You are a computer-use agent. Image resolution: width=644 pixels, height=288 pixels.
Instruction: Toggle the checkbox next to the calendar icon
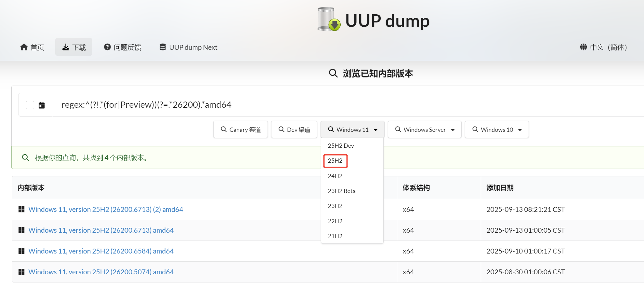(x=30, y=105)
